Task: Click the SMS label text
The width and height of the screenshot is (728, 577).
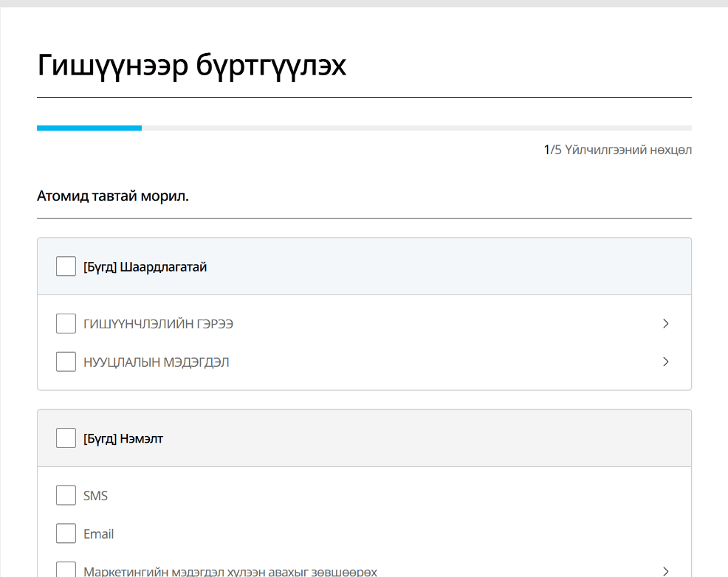Action: point(96,496)
